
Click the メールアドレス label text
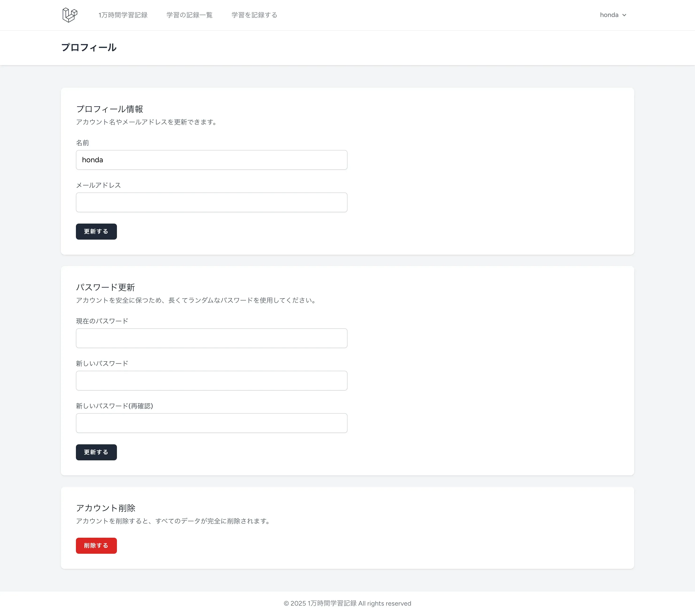98,185
